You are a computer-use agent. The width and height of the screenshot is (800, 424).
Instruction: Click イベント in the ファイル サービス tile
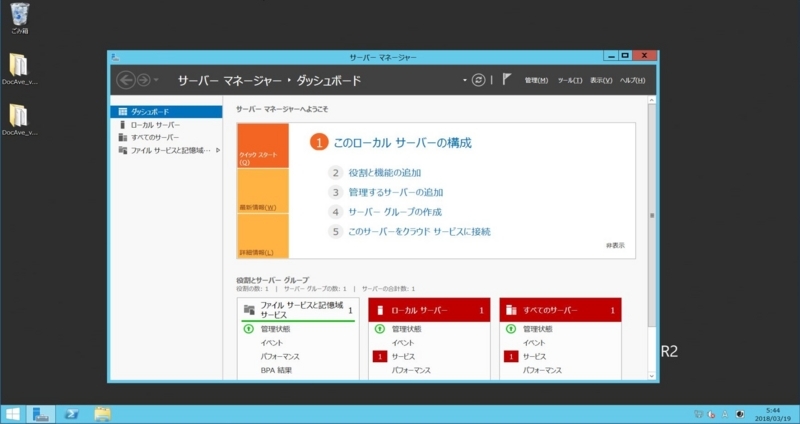271,343
